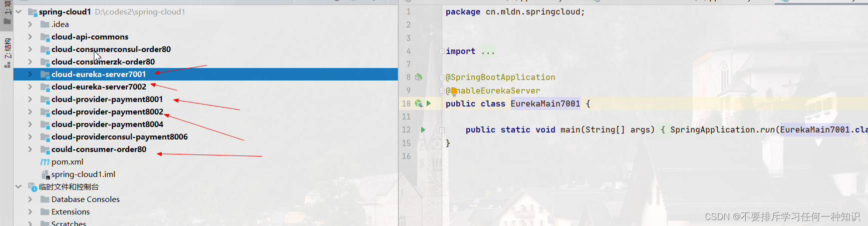This screenshot has width=868, height=226.
Task: Select the Extensions entry
Action: pos(70,211)
